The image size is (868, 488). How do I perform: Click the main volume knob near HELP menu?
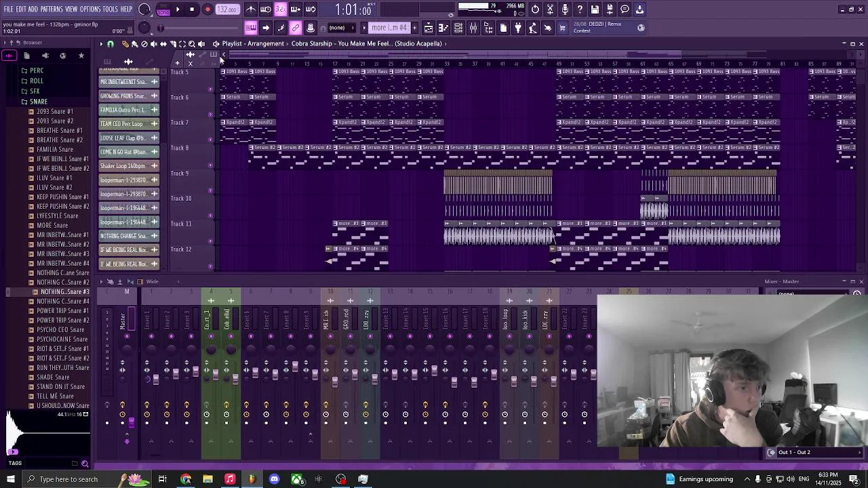pyautogui.click(x=144, y=9)
